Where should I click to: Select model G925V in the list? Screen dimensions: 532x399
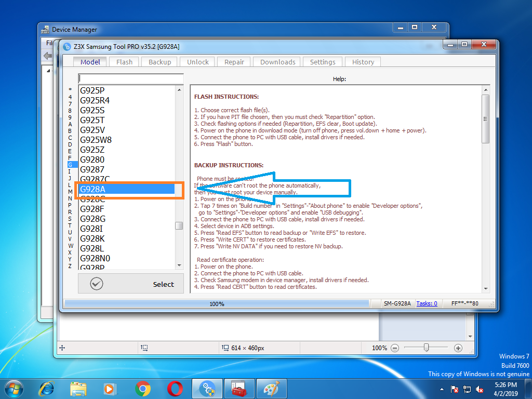click(x=127, y=130)
